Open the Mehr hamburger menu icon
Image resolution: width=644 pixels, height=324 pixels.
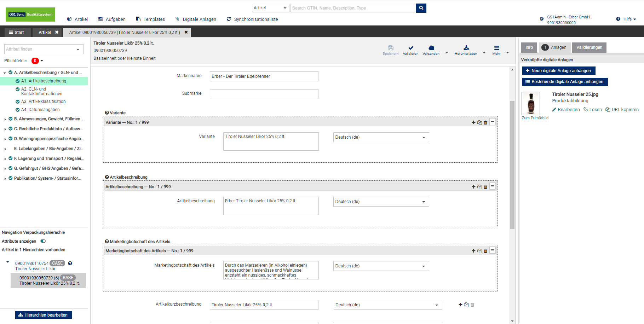497,48
